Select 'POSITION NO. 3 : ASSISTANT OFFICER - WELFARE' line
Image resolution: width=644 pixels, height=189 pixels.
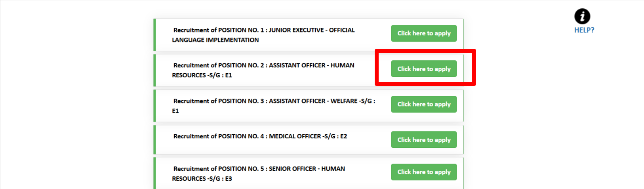[x=274, y=101]
